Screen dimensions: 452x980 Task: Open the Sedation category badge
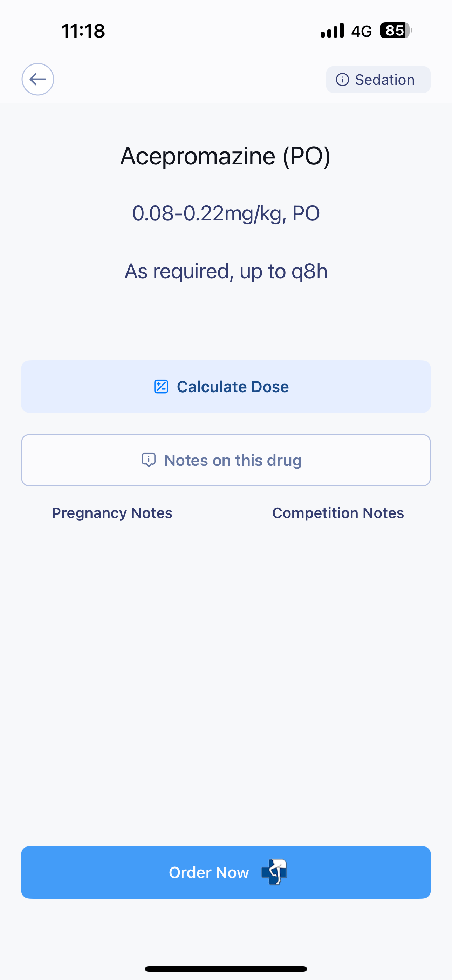click(378, 80)
